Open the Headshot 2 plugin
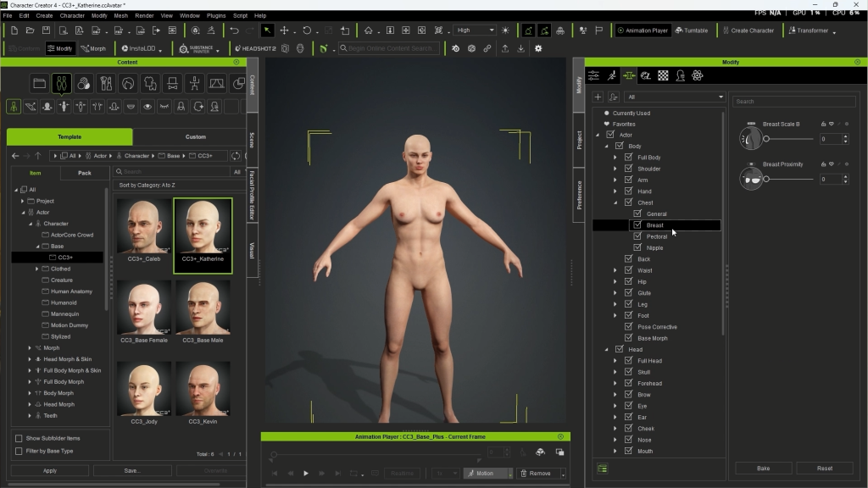Image resolution: width=868 pixels, height=488 pixels. click(254, 49)
